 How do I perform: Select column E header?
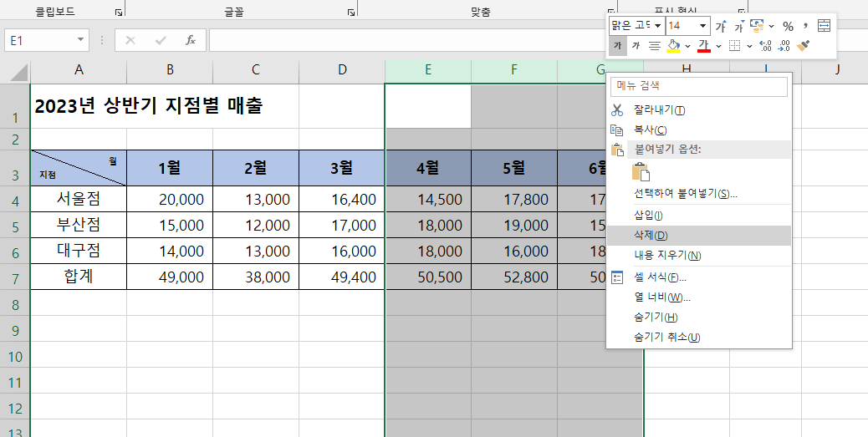428,69
